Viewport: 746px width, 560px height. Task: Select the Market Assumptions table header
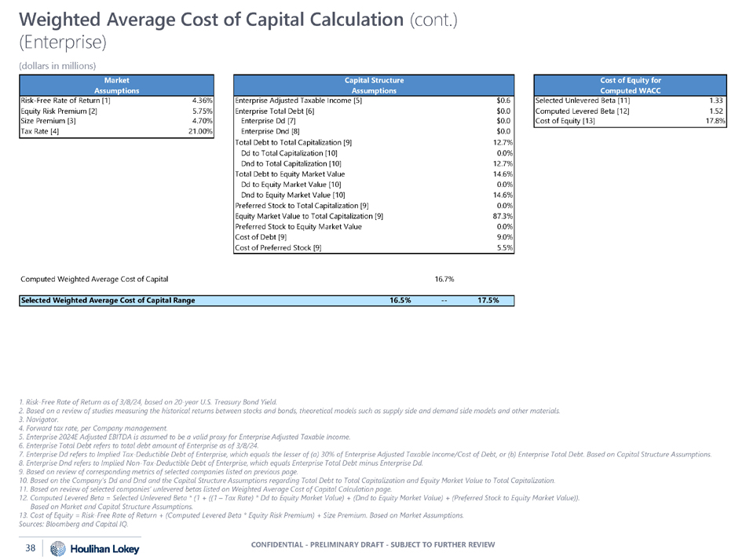[x=116, y=85]
